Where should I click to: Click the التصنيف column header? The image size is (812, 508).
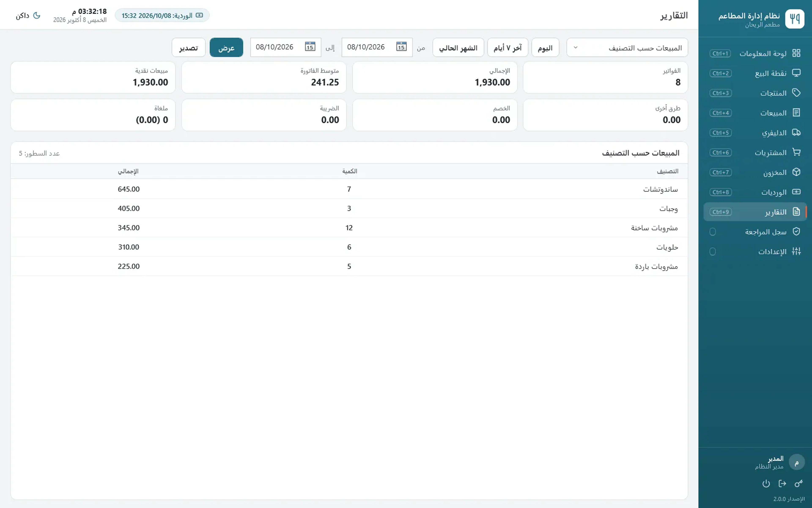pyautogui.click(x=667, y=171)
